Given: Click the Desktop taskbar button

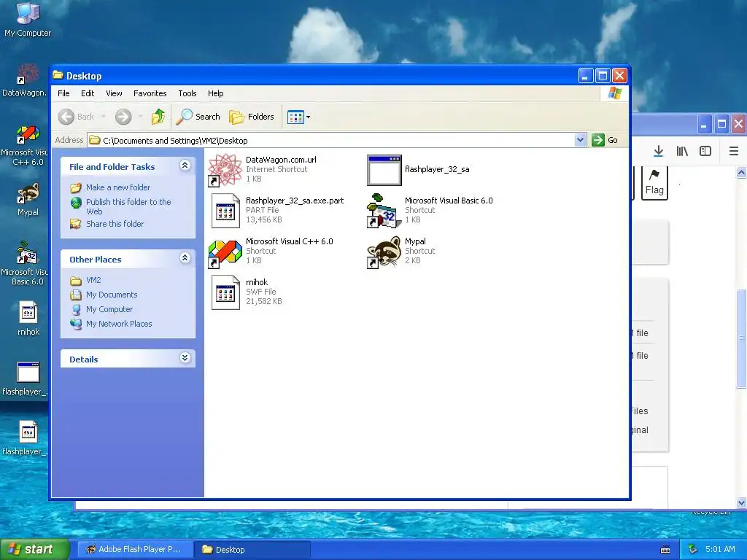Looking at the screenshot, I should coord(252,550).
